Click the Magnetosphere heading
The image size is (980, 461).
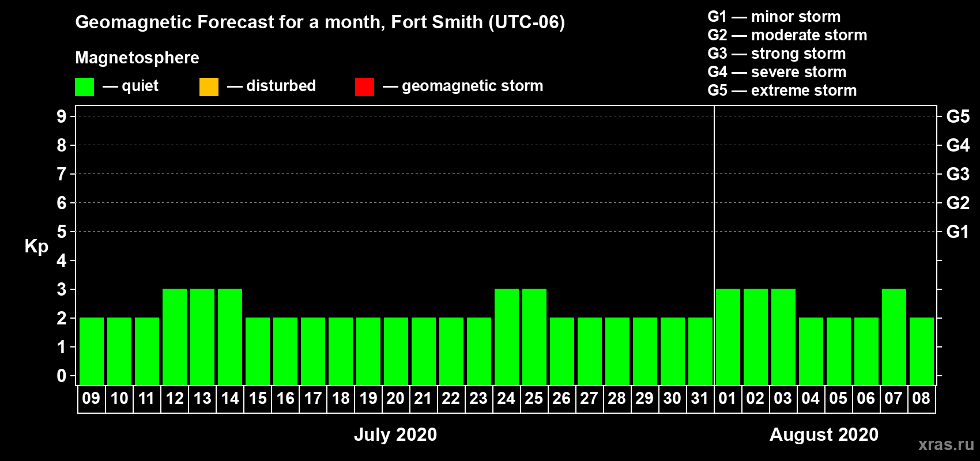pyautogui.click(x=137, y=58)
